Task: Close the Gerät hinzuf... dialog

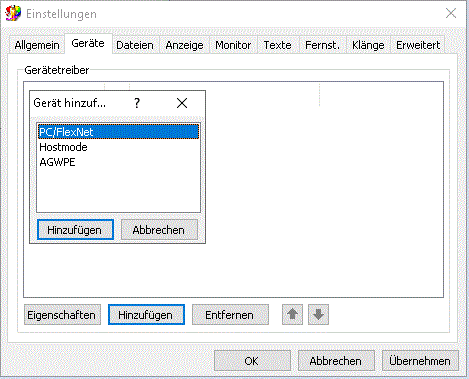Action: pos(182,103)
